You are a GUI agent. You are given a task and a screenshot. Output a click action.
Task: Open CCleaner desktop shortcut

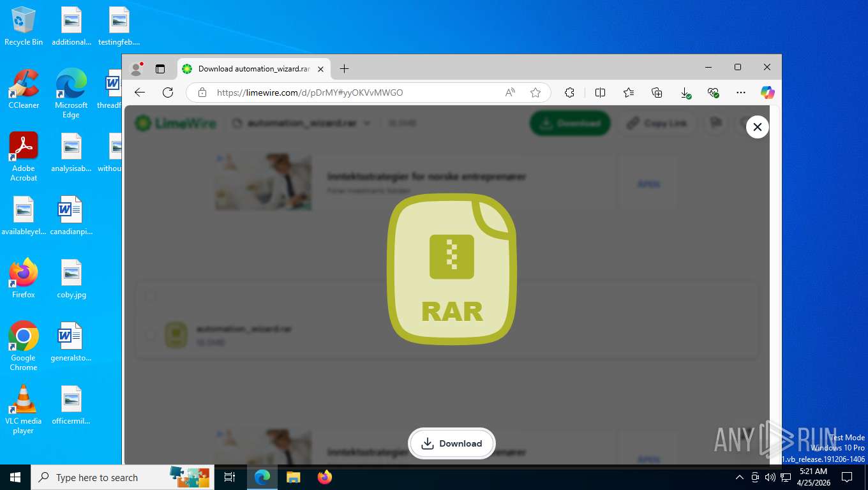tap(24, 89)
